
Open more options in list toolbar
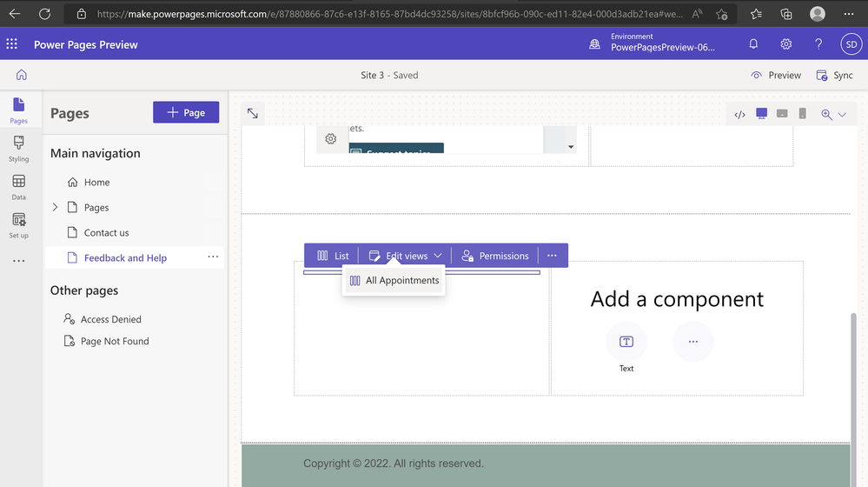552,256
